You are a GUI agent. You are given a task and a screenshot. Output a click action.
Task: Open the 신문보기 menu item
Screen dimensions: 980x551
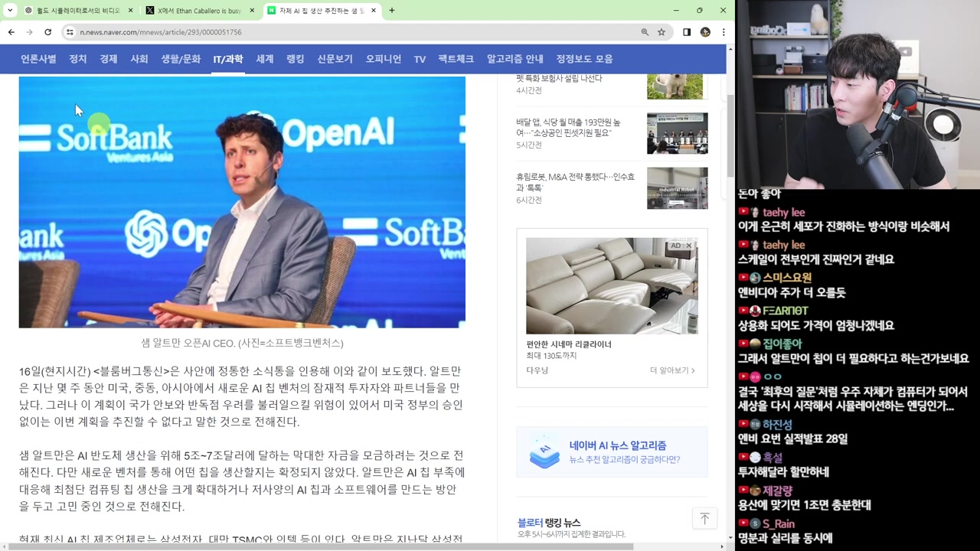click(335, 59)
